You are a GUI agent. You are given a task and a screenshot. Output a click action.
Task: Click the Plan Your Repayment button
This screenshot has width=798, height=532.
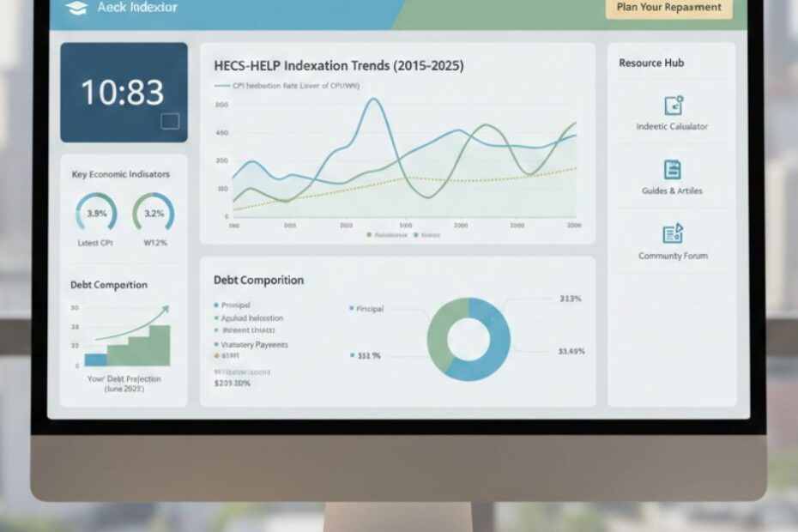(668, 8)
